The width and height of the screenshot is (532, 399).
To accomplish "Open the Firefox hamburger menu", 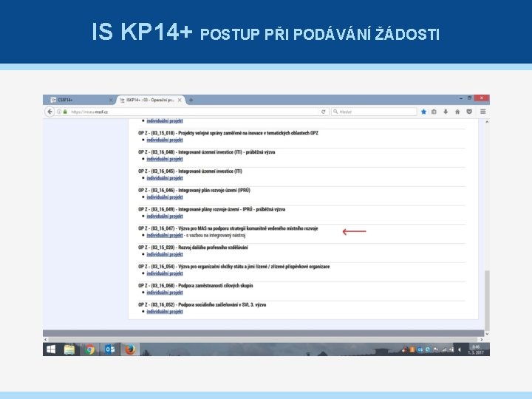I will [482, 112].
